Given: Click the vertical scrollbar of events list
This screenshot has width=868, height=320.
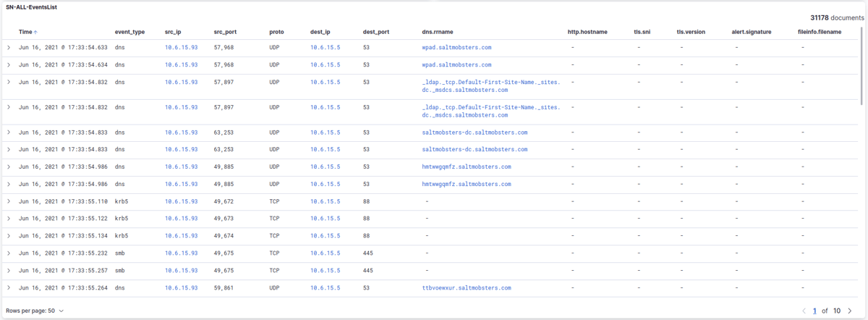Looking at the screenshot, I should click(x=863, y=65).
